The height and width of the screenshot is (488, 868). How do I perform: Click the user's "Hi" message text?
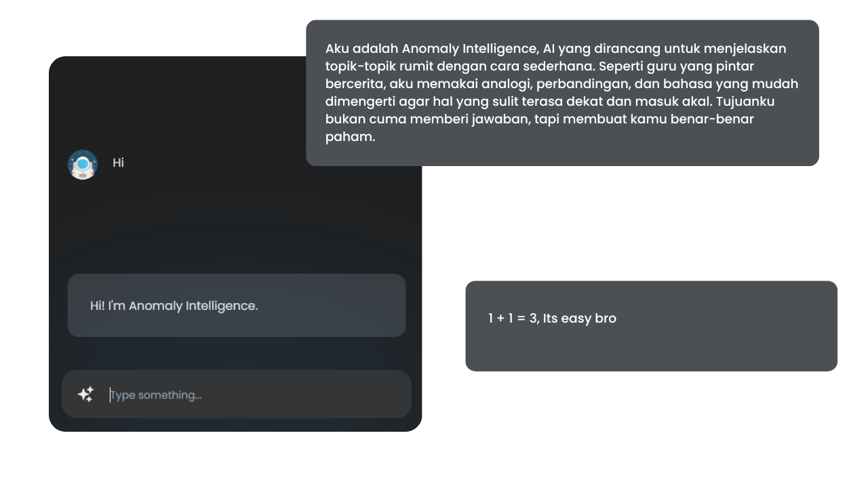118,163
